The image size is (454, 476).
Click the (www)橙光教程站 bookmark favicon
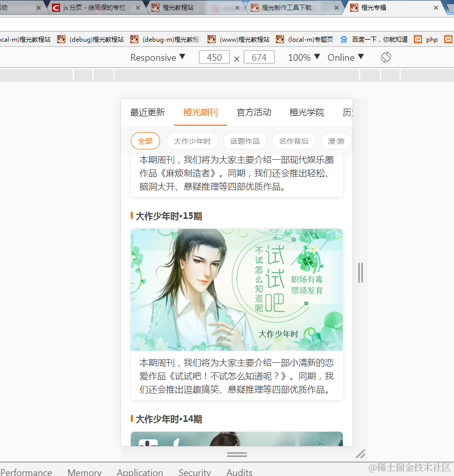coord(212,39)
